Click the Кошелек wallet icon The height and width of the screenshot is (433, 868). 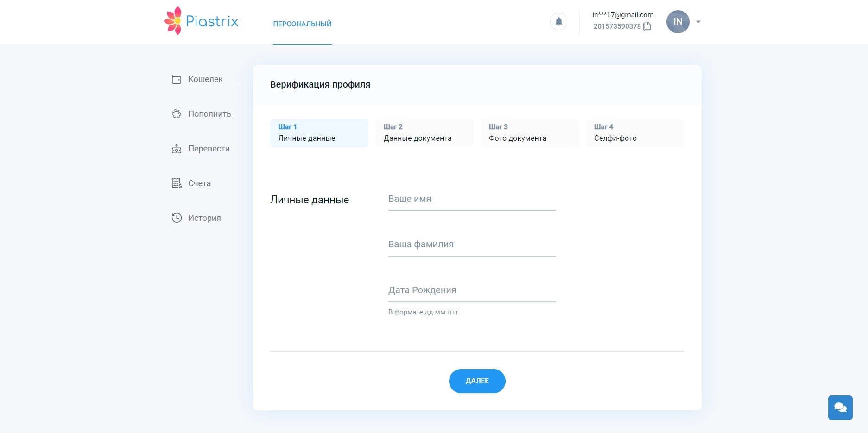177,79
